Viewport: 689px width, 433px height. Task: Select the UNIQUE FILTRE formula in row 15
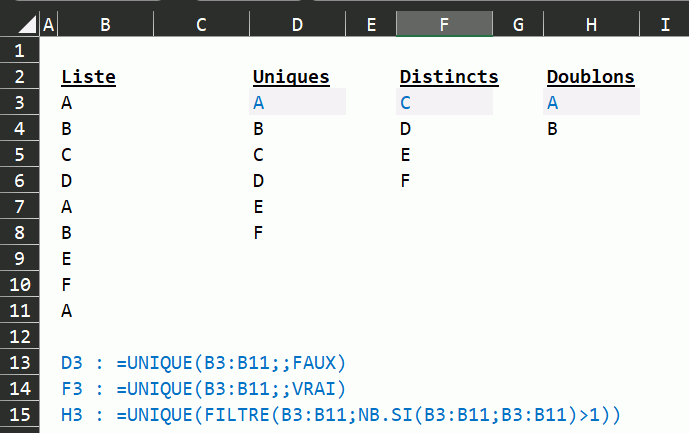(340, 414)
